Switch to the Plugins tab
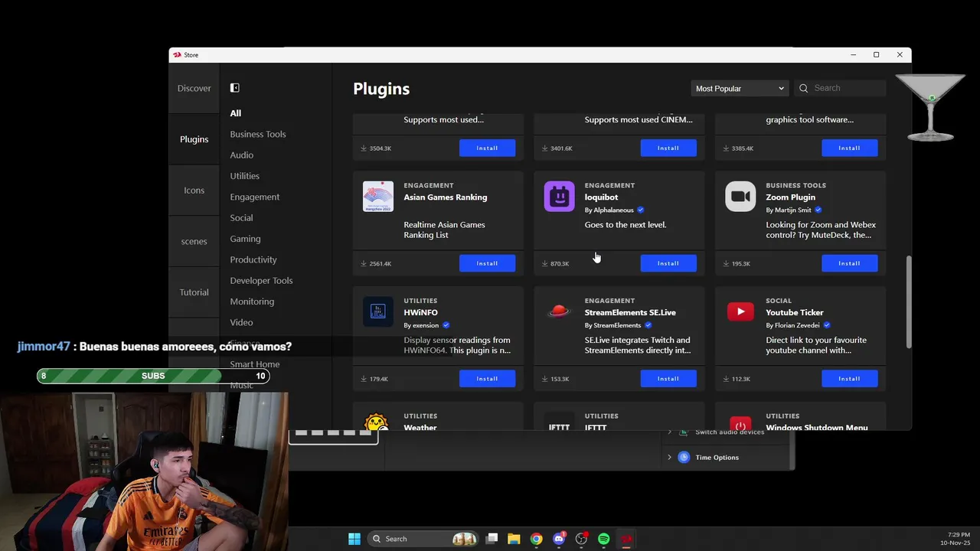The image size is (980, 551). pos(194,139)
